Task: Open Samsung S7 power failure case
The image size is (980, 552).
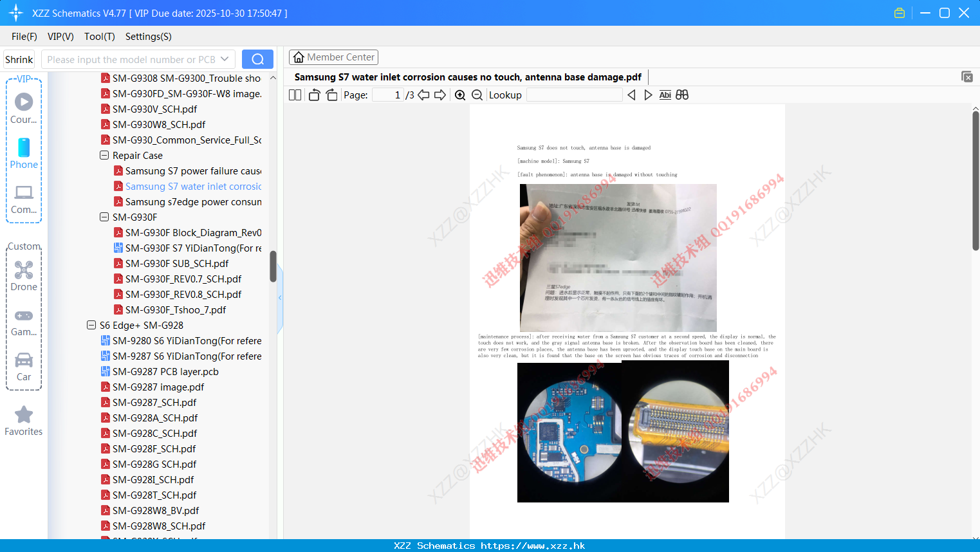Action: pos(187,170)
